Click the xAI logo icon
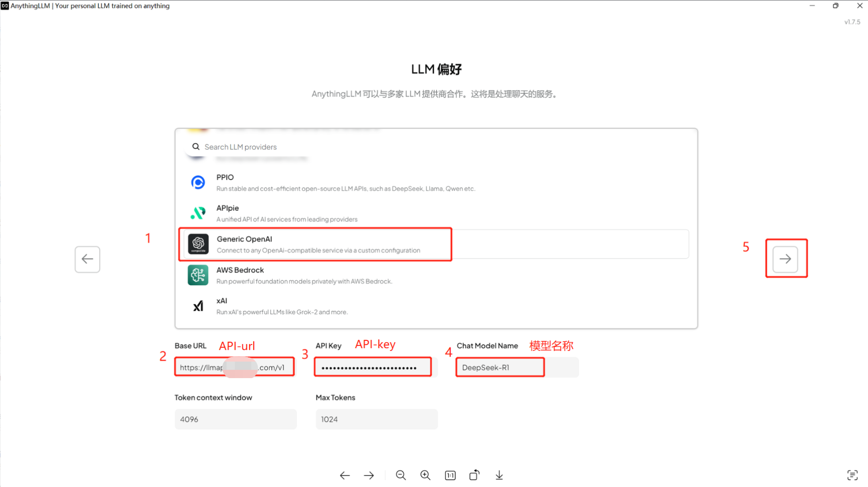 (x=198, y=306)
